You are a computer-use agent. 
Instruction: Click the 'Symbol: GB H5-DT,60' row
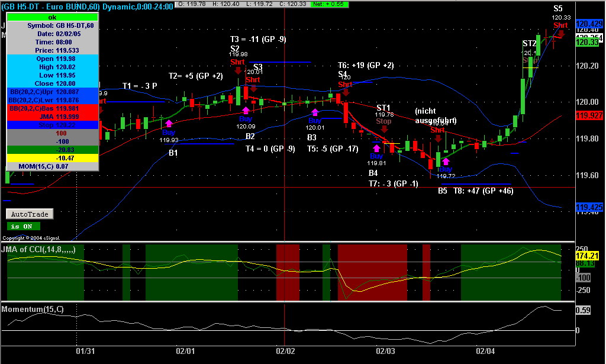[x=53, y=25]
